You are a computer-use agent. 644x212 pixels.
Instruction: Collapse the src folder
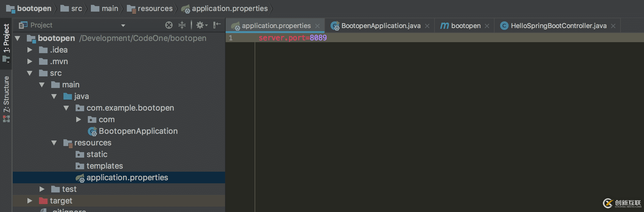30,73
